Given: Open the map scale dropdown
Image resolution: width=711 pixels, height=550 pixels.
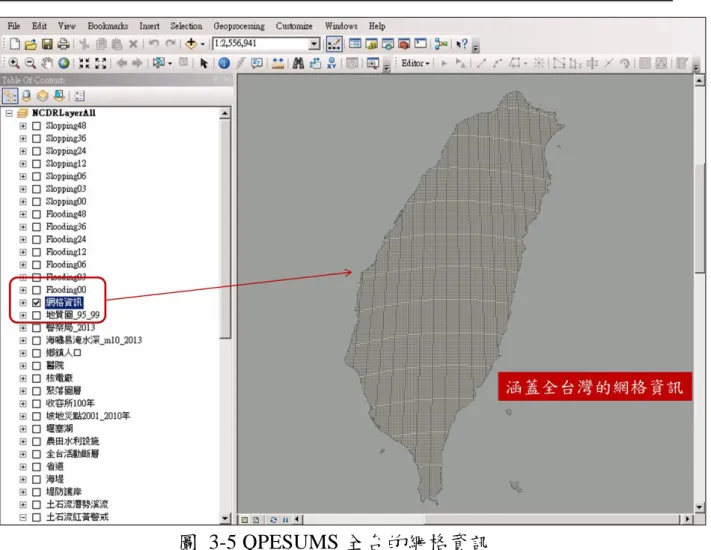Looking at the screenshot, I should [x=314, y=44].
